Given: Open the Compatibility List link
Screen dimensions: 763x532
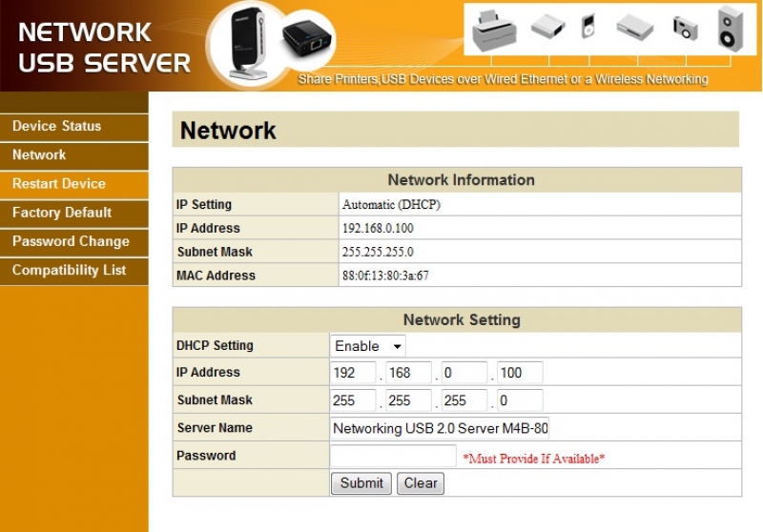Looking at the screenshot, I should pyautogui.click(x=69, y=270).
